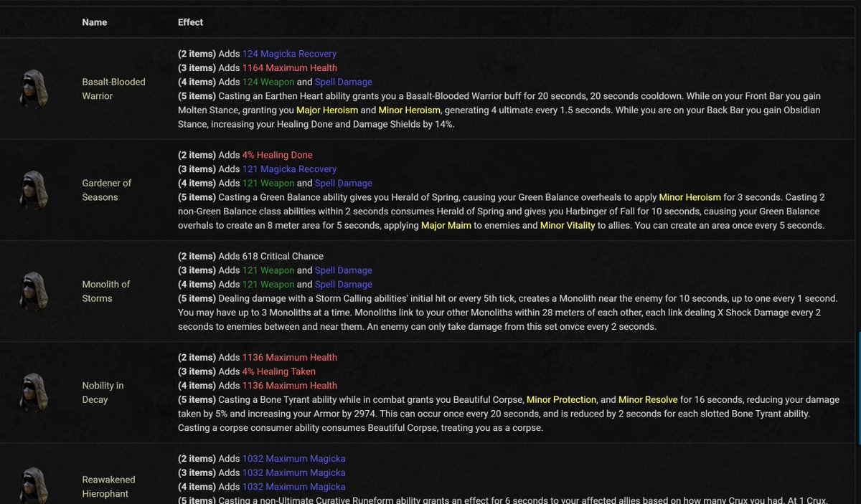861x504 pixels.
Task: Click 4% Healing Done stat text
Action: coord(278,155)
